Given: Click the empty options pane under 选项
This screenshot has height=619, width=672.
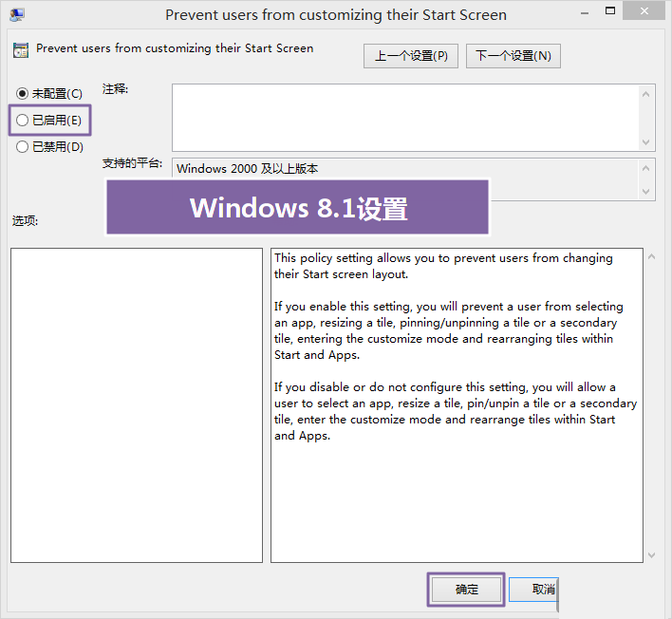Looking at the screenshot, I should coord(137,405).
